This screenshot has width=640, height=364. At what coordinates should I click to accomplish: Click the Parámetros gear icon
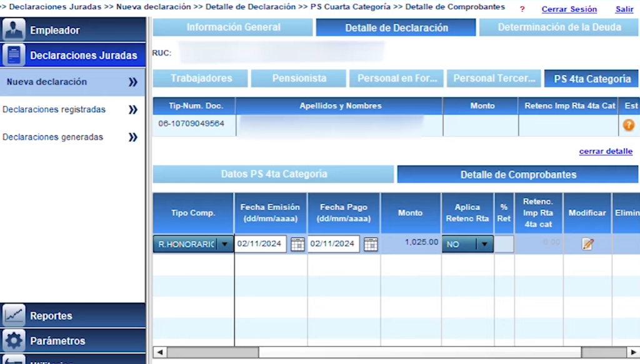(x=14, y=341)
